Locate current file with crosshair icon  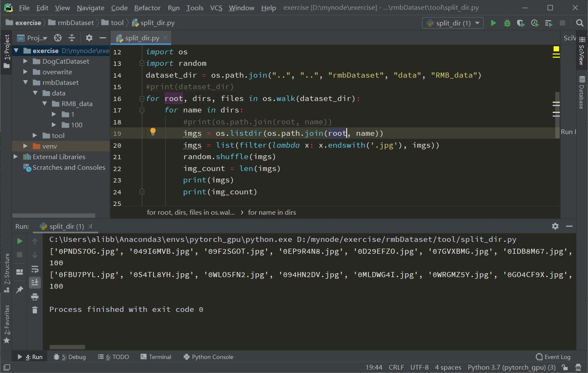point(58,38)
